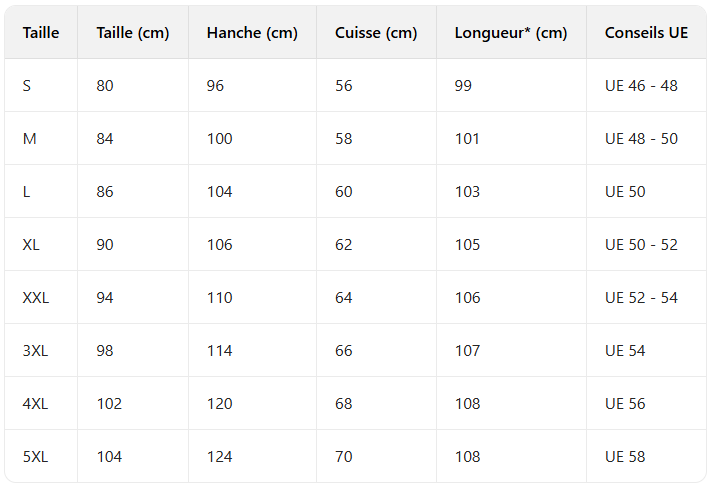Click the 'Conseils UE' column header
Screen dimensions: 711x486
pos(646,33)
